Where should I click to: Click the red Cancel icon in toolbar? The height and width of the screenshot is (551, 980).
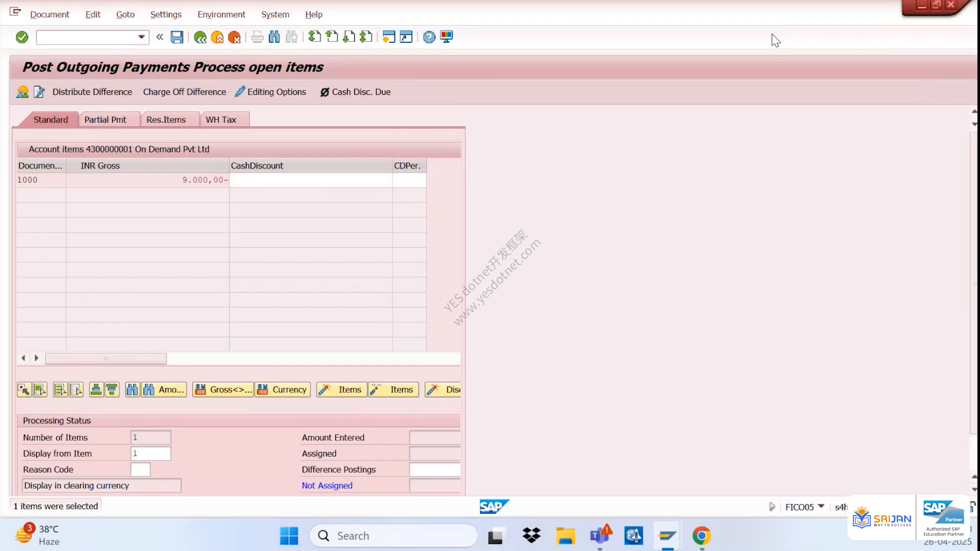point(234,37)
